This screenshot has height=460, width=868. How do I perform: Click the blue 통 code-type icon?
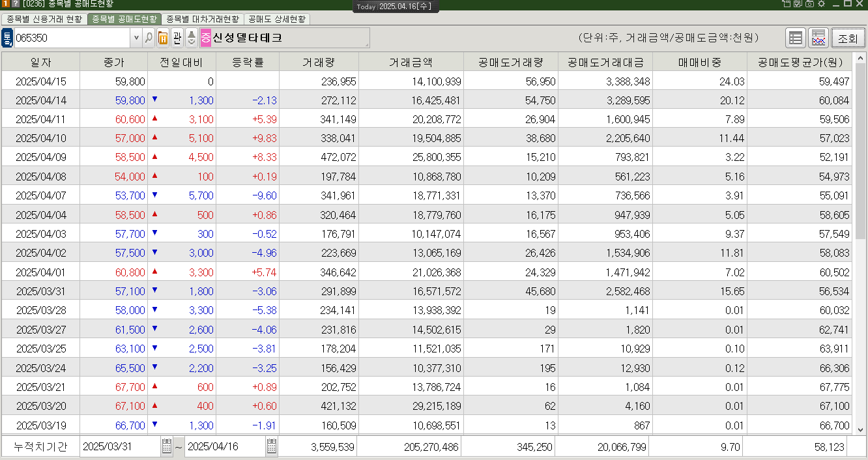coord(7,38)
